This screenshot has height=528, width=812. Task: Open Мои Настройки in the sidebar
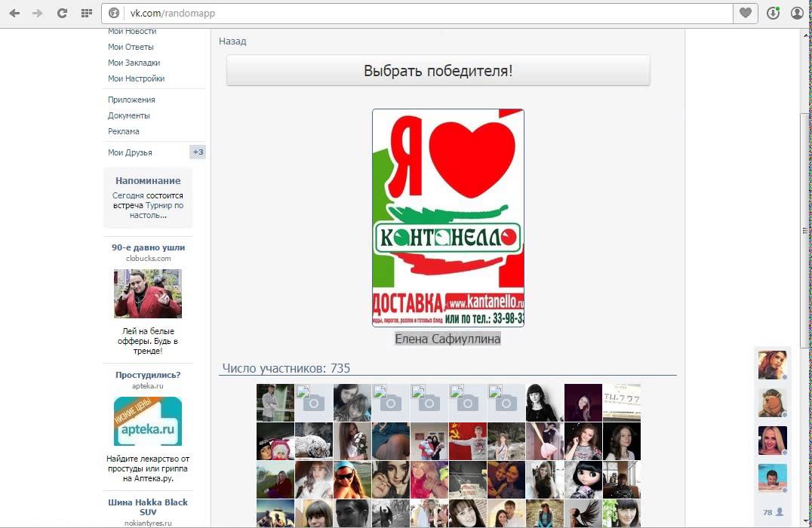[136, 78]
